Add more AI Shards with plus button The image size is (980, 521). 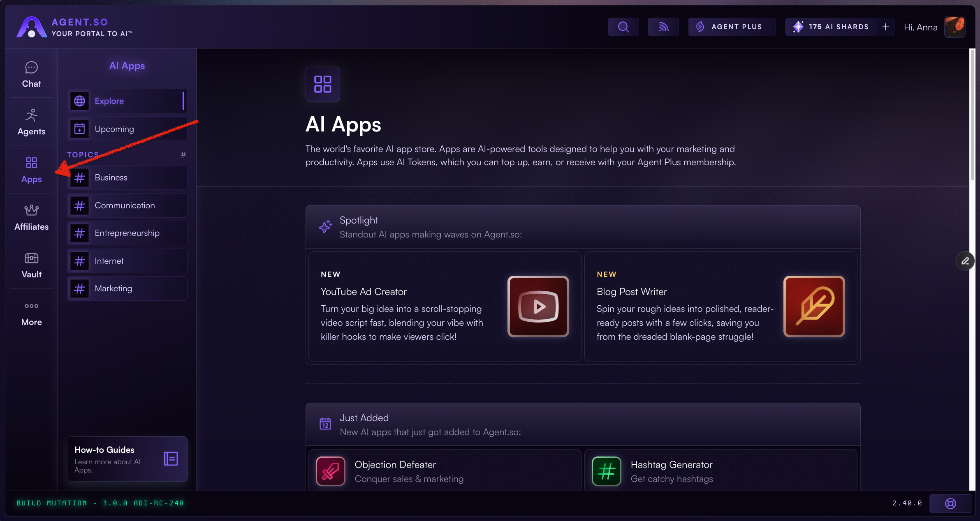pyautogui.click(x=885, y=27)
